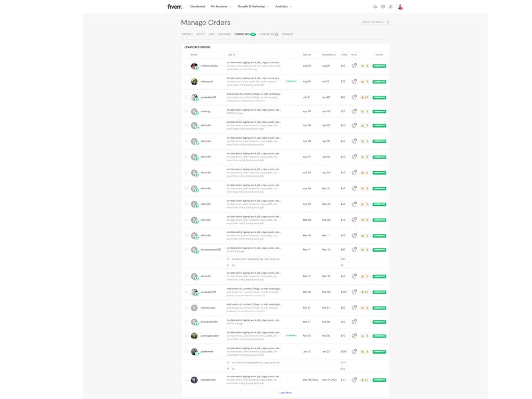532x399 pixels.
Task: Click the Due On column header
Action: click(307, 55)
